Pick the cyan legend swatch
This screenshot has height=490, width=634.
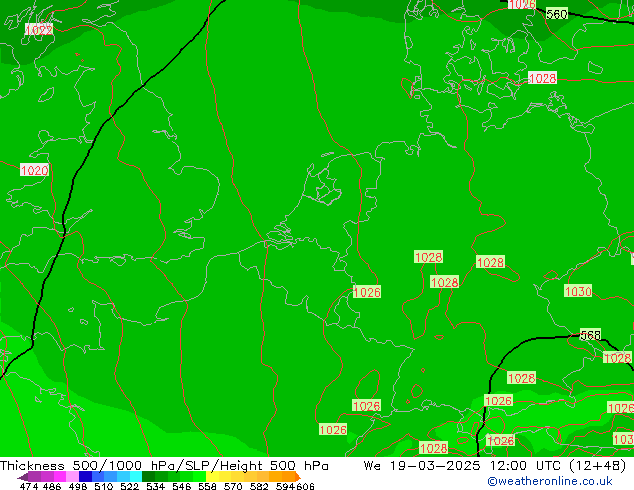pyautogui.click(x=135, y=477)
